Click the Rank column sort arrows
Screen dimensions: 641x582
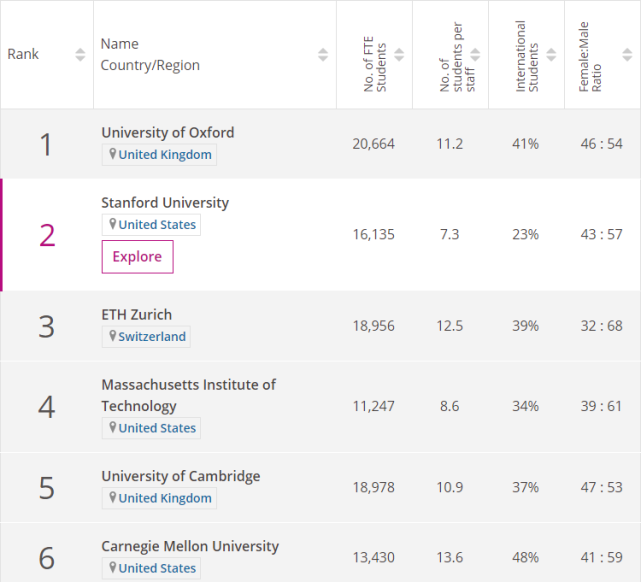[80, 55]
